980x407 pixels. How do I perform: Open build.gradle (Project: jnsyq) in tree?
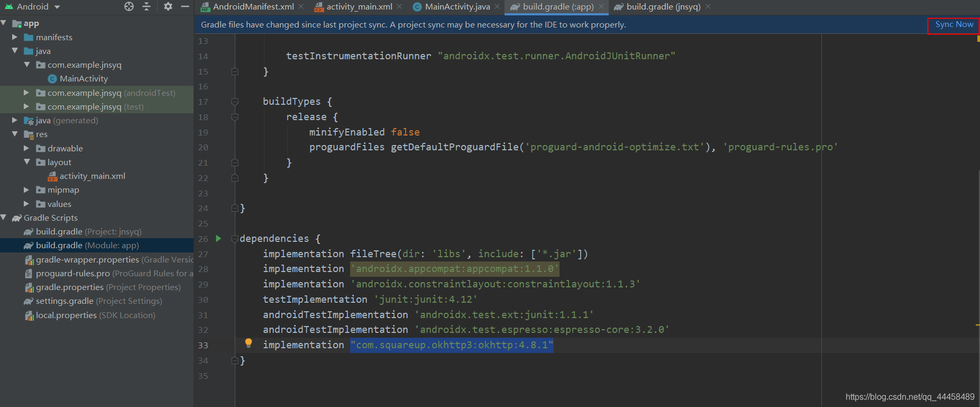[x=89, y=232]
